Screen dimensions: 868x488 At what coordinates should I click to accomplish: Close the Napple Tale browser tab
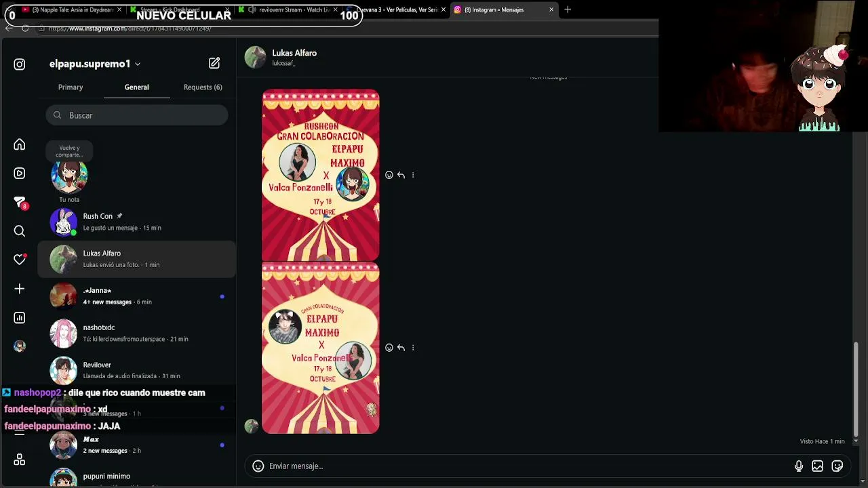[x=120, y=9]
